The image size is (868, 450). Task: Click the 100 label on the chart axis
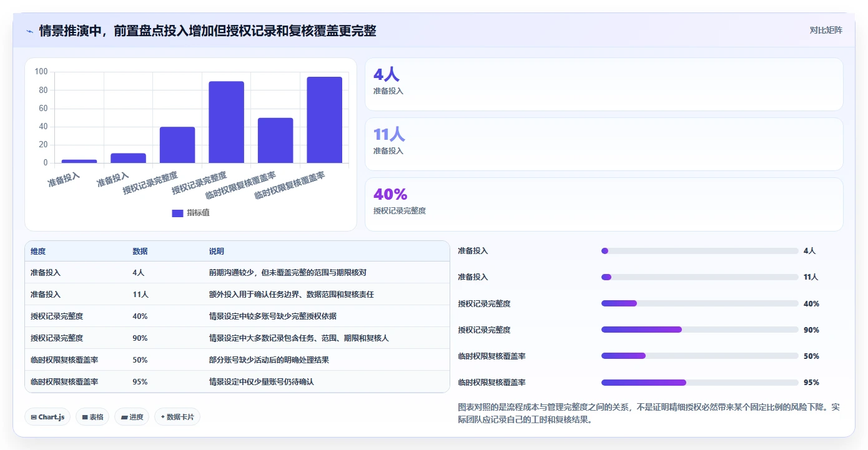41,72
